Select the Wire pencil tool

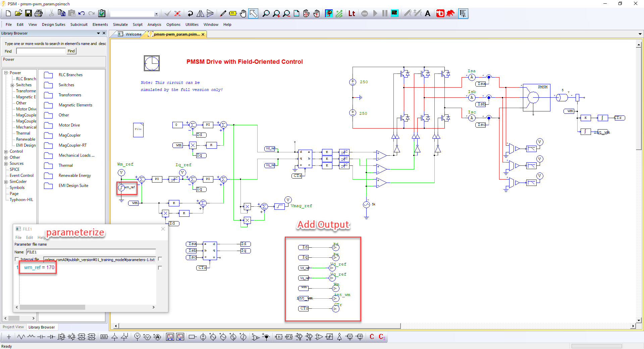pos(223,13)
